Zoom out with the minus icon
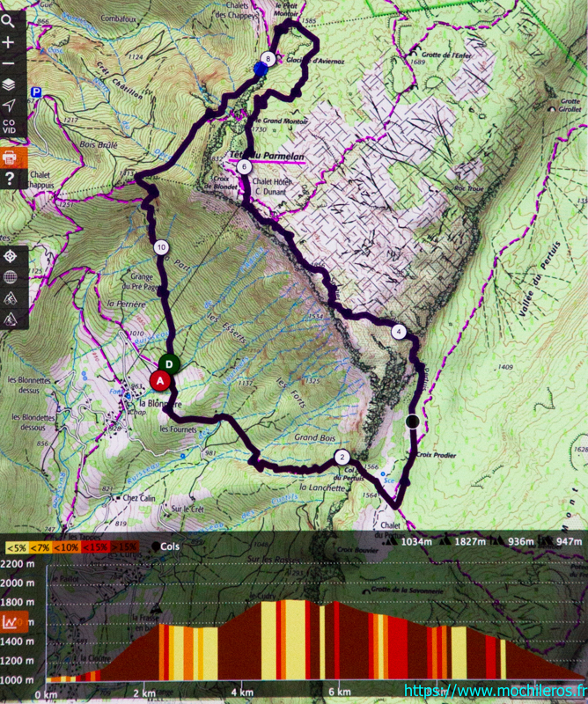This screenshot has width=588, height=704. click(x=8, y=63)
